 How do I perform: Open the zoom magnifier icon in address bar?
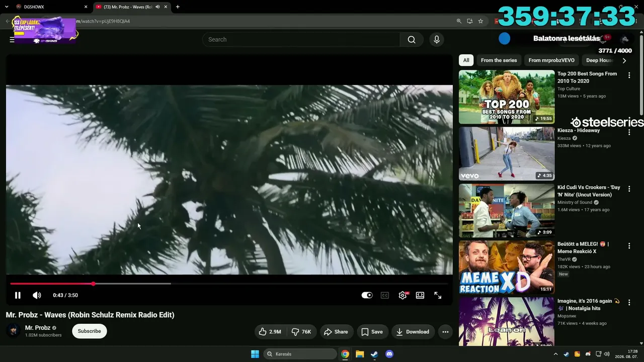(x=459, y=21)
